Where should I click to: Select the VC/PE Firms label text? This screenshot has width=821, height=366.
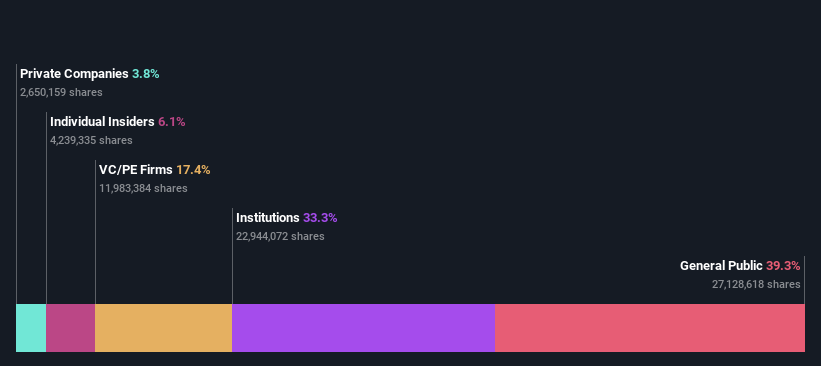136,170
